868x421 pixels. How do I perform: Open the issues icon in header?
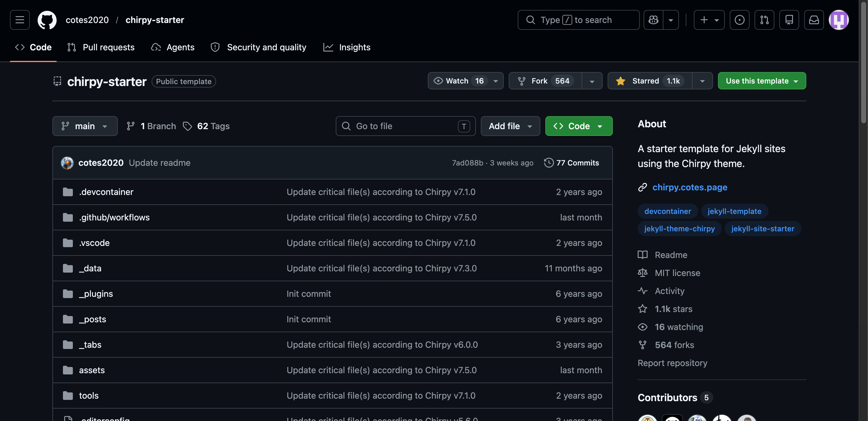(x=739, y=20)
